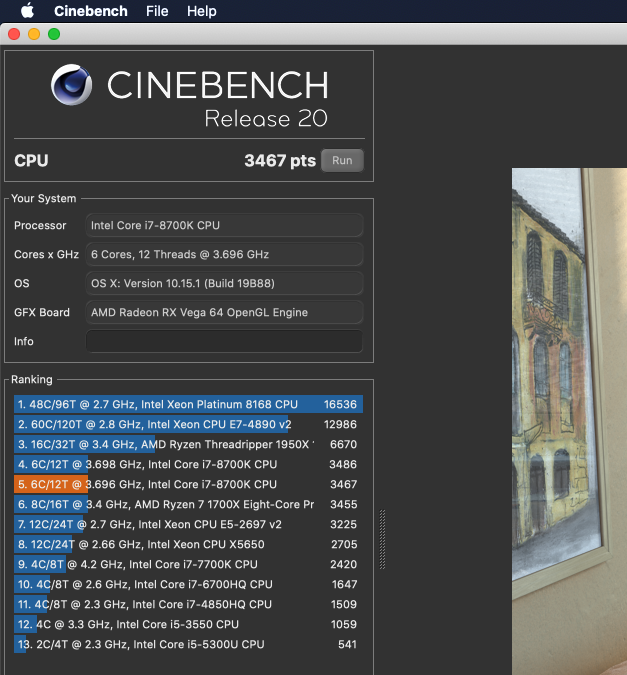627x675 pixels.
Task: Select ranking row 7 Xeon E5-2697 v2
Action: (188, 524)
